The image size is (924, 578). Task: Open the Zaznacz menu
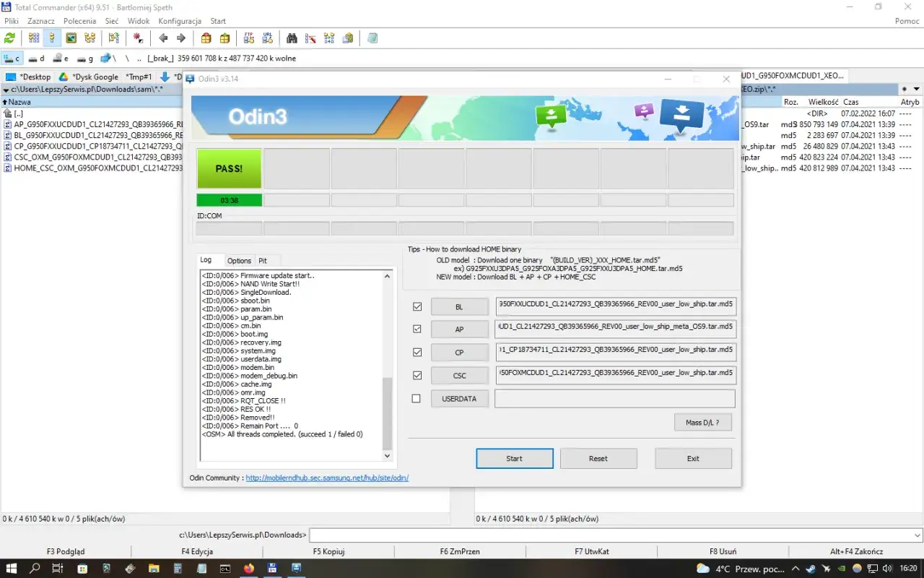(x=41, y=21)
